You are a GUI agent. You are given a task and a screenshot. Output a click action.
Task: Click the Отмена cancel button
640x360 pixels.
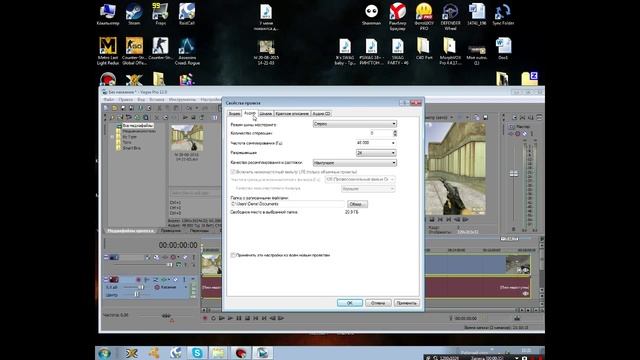[x=378, y=303]
